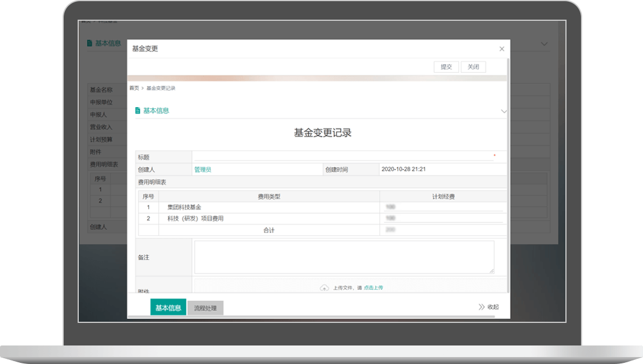This screenshot has height=364, width=643.
Task: Focus the 备注 remarks text area
Action: click(344, 257)
